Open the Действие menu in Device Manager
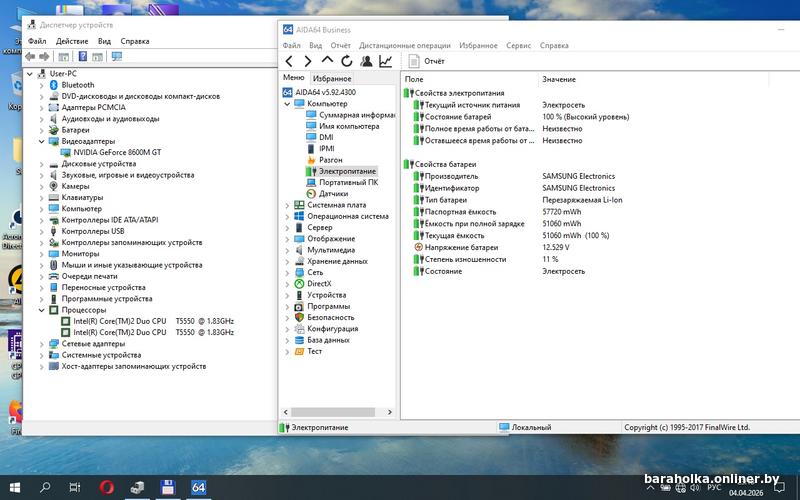Screen dimensions: 800x500 tap(72, 41)
